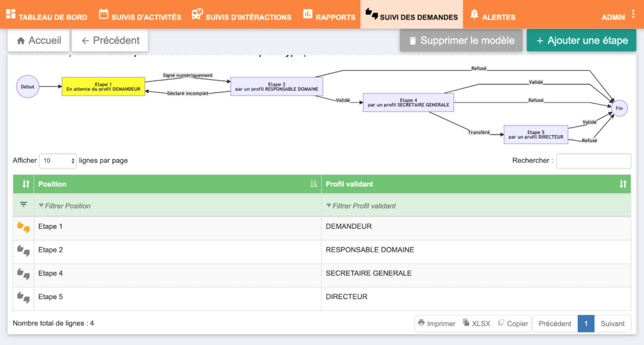The height and width of the screenshot is (345, 644).
Task: Click the Rechercher search field
Action: click(594, 161)
